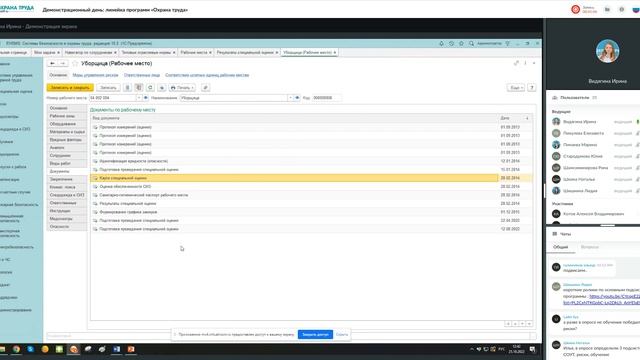Close the Мои задачи tab
Image resolution: width=640 pixels, height=360 pixels.
pyautogui.click(x=58, y=53)
